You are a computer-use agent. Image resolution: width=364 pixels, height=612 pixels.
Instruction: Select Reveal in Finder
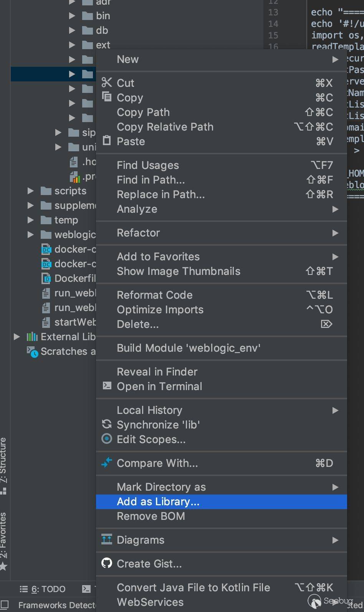click(x=157, y=372)
